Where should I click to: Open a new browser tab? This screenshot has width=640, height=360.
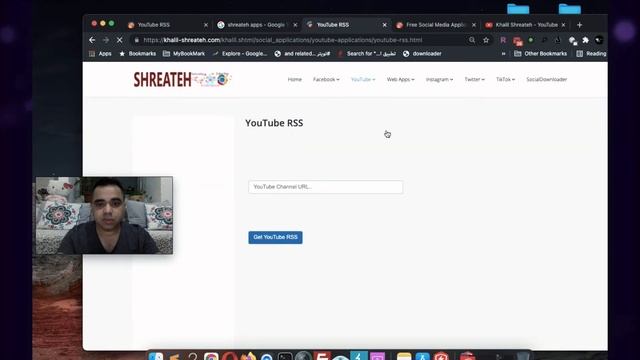pos(580,25)
